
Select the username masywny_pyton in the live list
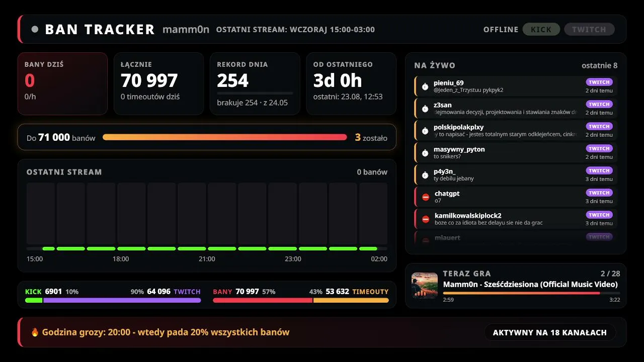tap(459, 149)
